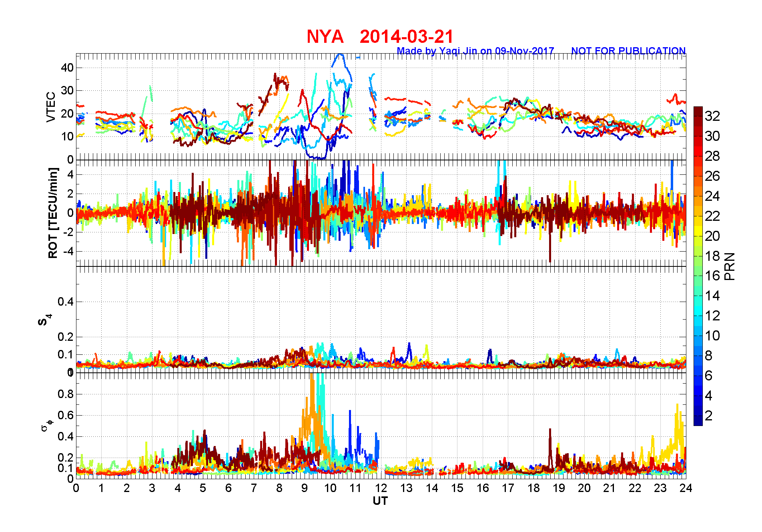Click colorbar tick label 2
762x532 pixels.
pos(708,416)
